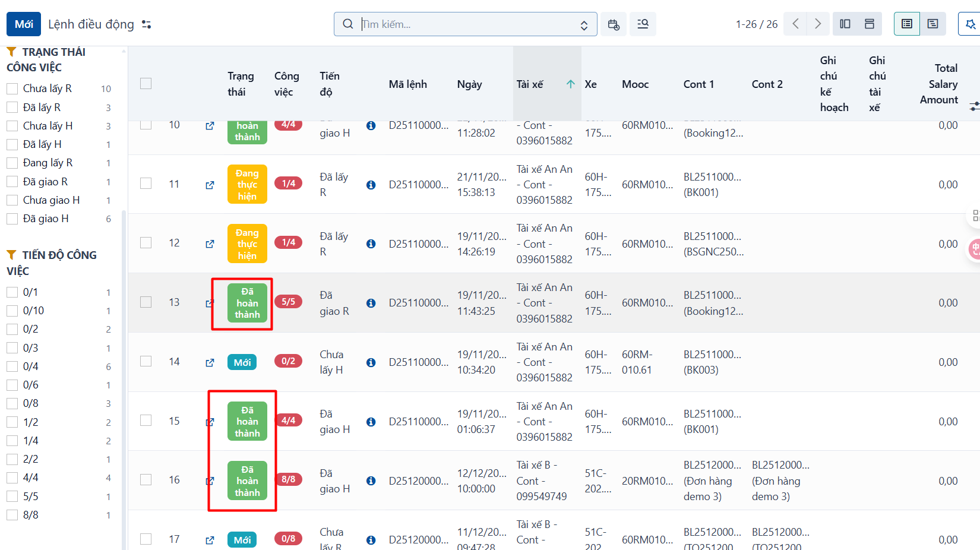980x550 pixels.
Task: Select the checkbox for row 12
Action: click(146, 243)
